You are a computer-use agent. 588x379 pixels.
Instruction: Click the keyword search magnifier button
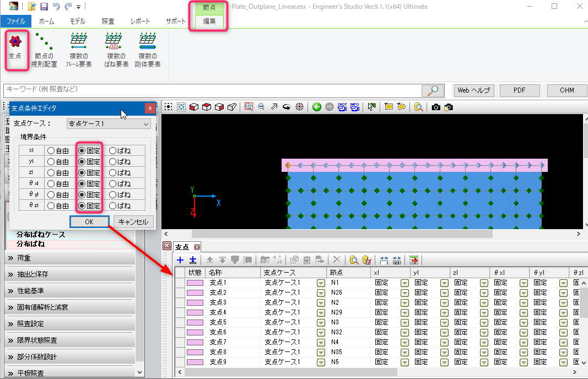point(433,90)
